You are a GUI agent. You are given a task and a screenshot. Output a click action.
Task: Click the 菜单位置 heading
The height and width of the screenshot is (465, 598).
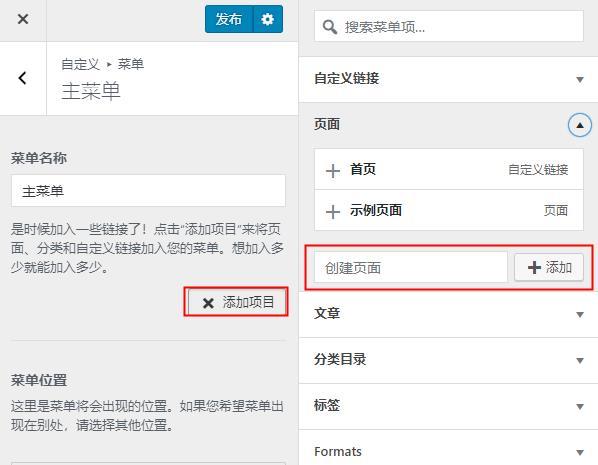coord(39,380)
